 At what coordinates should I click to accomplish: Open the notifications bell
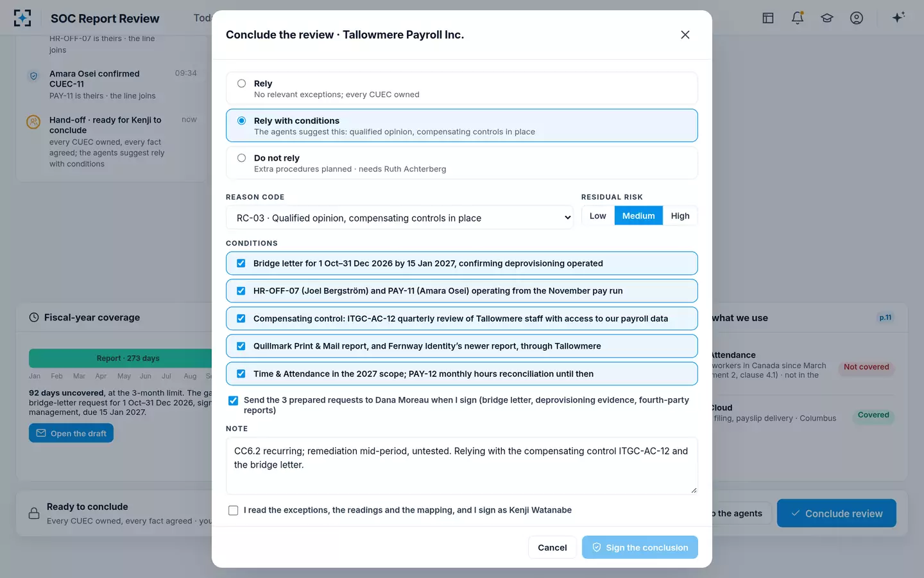[798, 18]
